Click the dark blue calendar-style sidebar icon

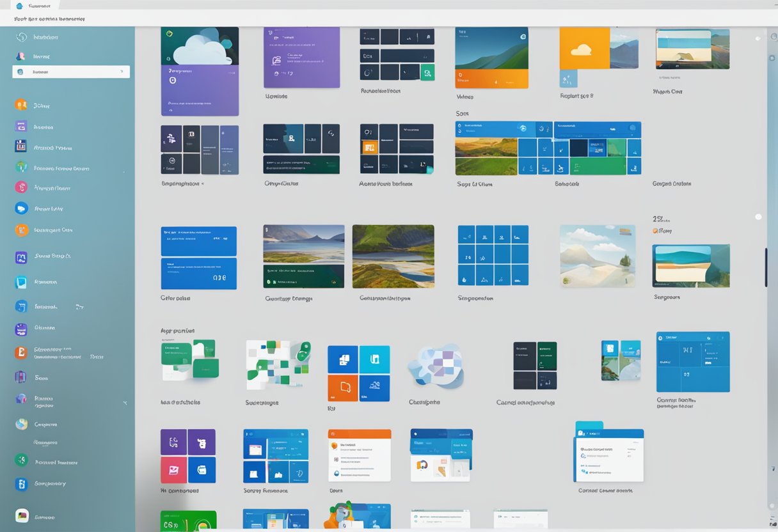(21, 146)
